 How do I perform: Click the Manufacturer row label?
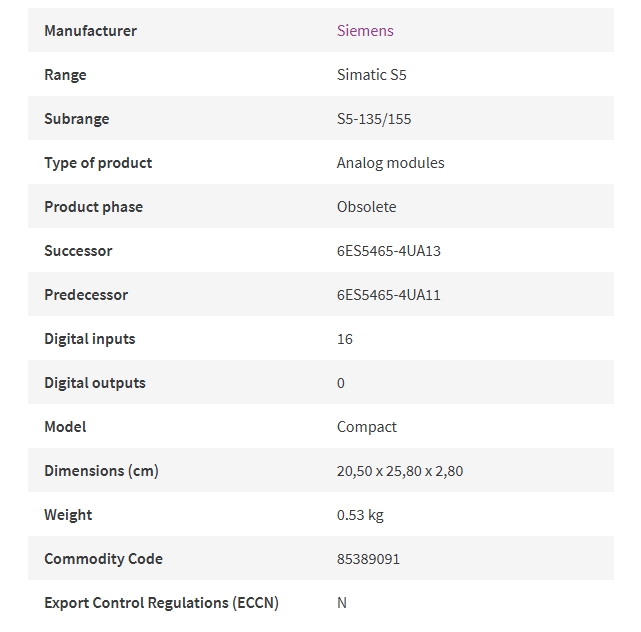(90, 31)
